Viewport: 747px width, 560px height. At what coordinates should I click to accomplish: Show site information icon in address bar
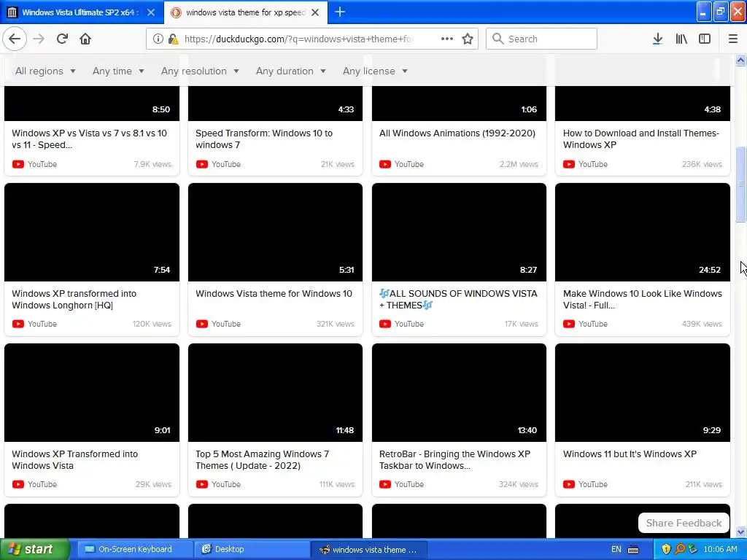(158, 39)
